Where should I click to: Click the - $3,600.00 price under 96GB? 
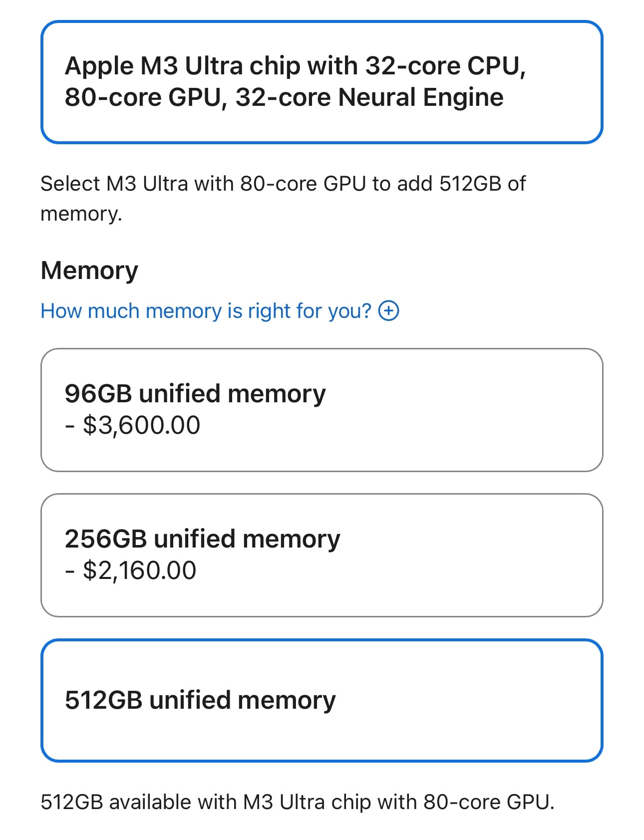pos(132,425)
